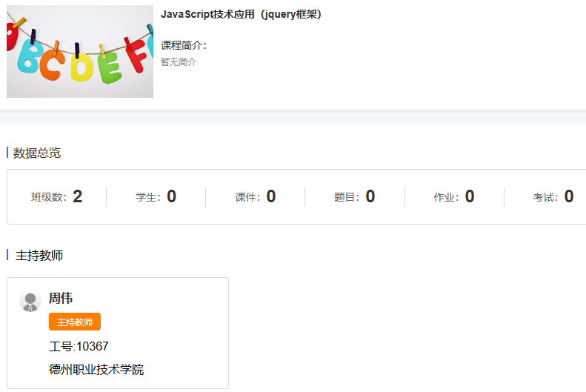
Task: Select the orange 主持教师 badge
Action: point(75,322)
